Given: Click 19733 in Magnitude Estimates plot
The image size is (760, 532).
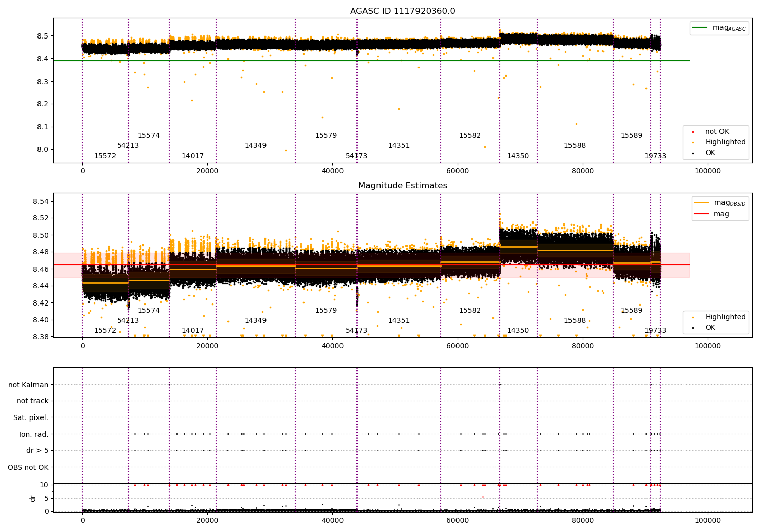Looking at the screenshot, I should 655,331.
